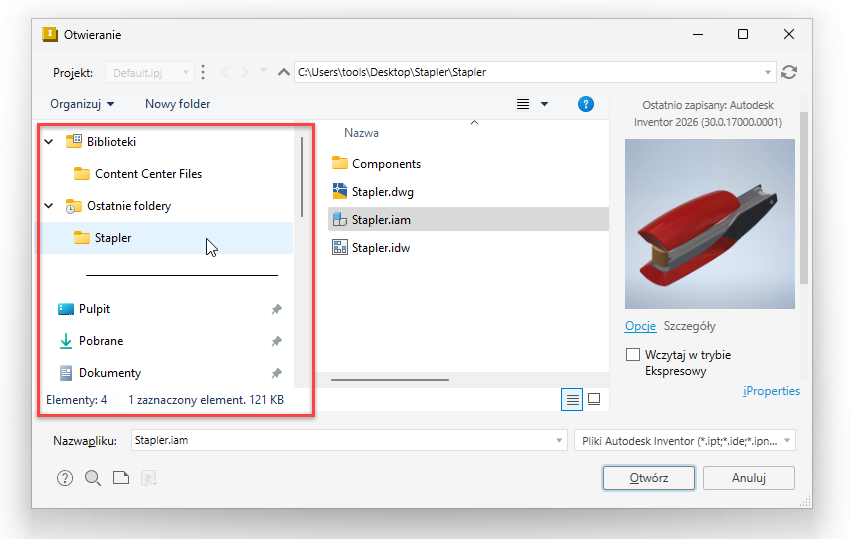Image resolution: width=850 pixels, height=539 pixels.
Task: Click the Stapler.idw drawing icon
Action: click(339, 248)
